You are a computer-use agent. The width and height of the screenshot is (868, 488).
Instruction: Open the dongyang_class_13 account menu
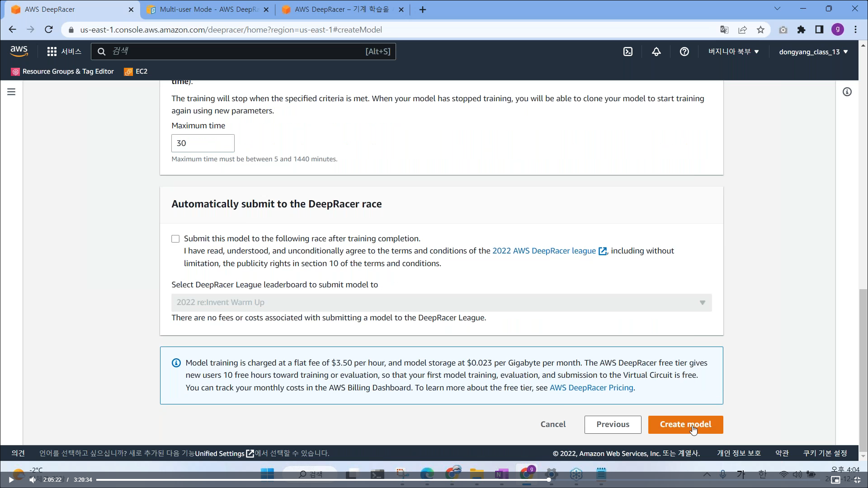(813, 52)
